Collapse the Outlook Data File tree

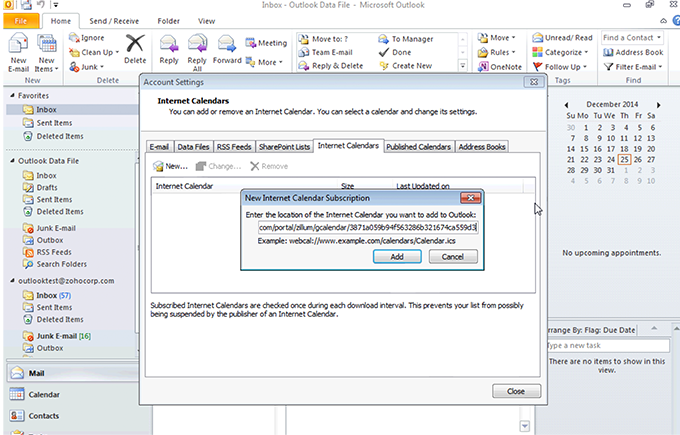pos(12,160)
